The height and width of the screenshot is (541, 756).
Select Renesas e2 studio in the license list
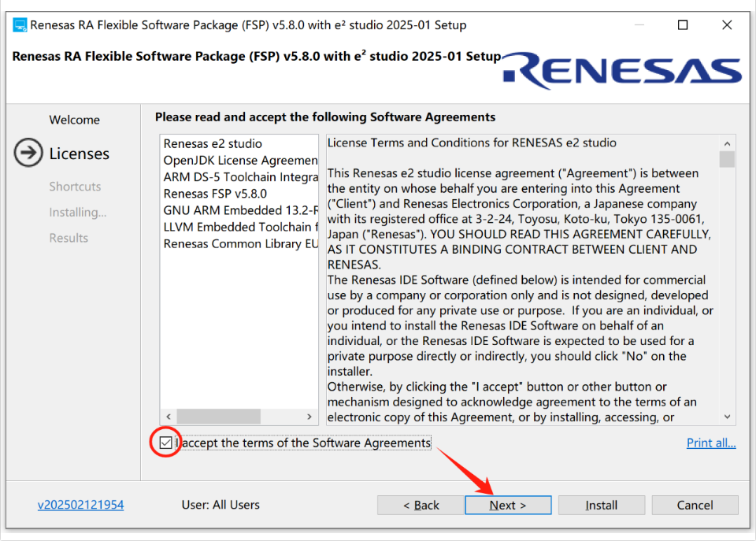click(x=213, y=143)
